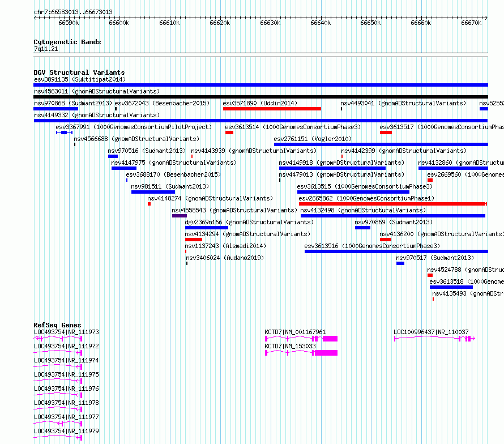Click the esv3891135 (Suktitipat2014) variant label
This screenshot has height=444, width=504.
pos(80,79)
